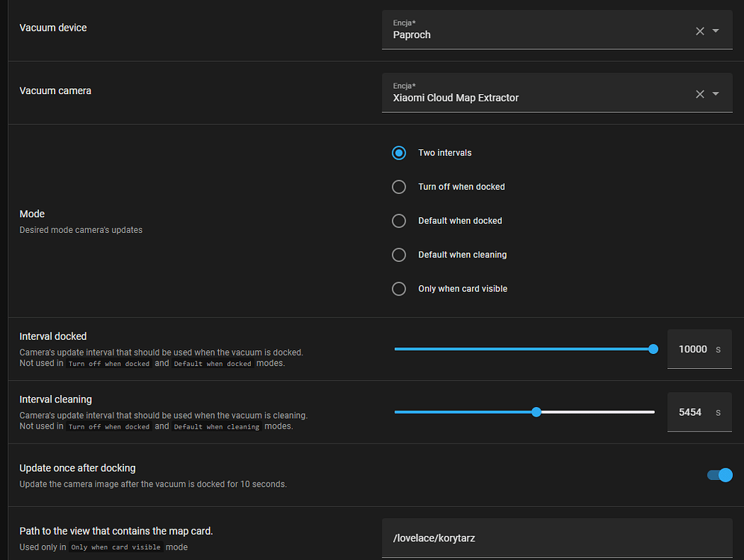Select Default when docked mode
Image resolution: width=744 pixels, height=560 pixels.
[x=398, y=220]
